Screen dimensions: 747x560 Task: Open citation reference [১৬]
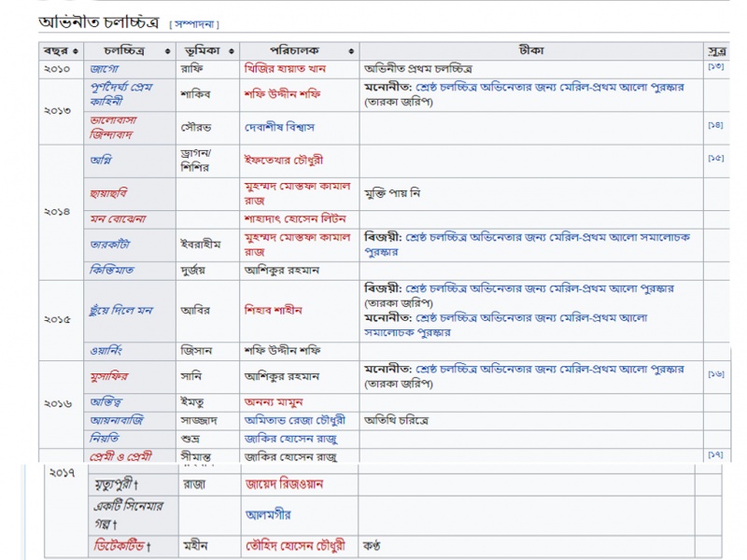(715, 374)
